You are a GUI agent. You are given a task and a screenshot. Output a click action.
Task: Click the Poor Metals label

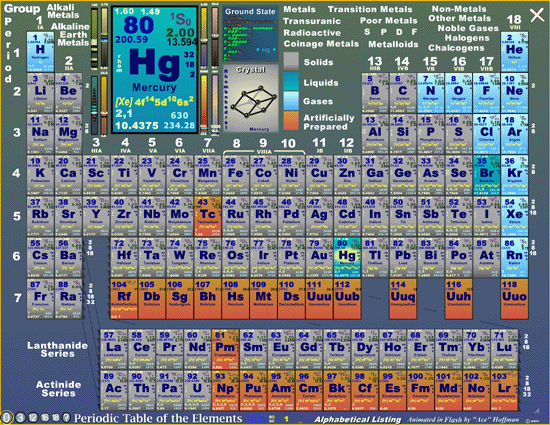pos(389,21)
